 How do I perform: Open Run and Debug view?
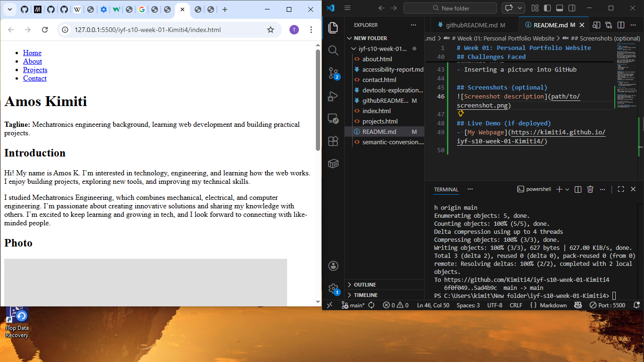click(x=333, y=96)
